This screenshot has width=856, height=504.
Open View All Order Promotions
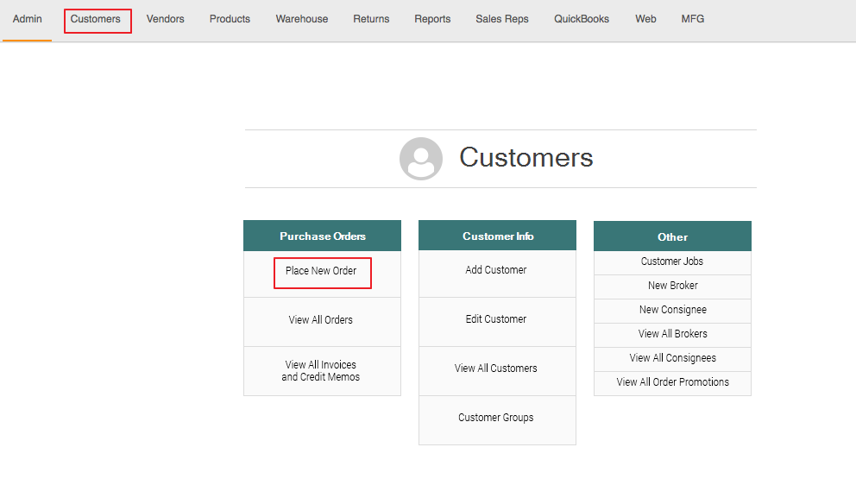pyautogui.click(x=672, y=382)
